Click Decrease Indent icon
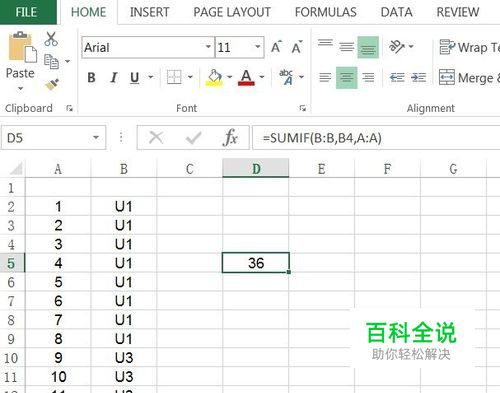This screenshot has height=393, width=500. tap(397, 78)
